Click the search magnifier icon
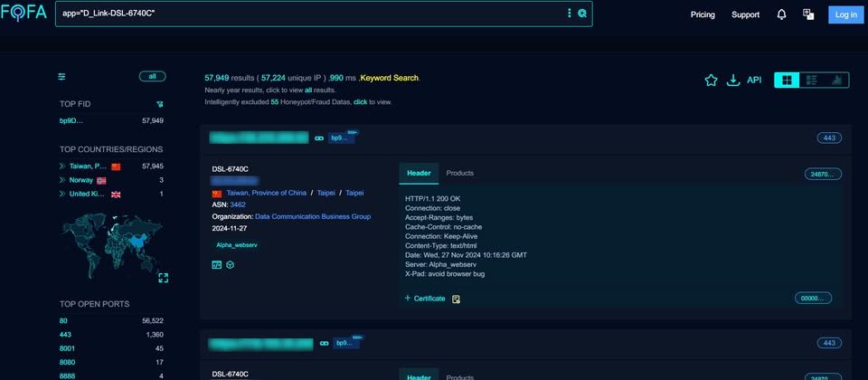Screen dimensions: 868x380 tap(582, 14)
